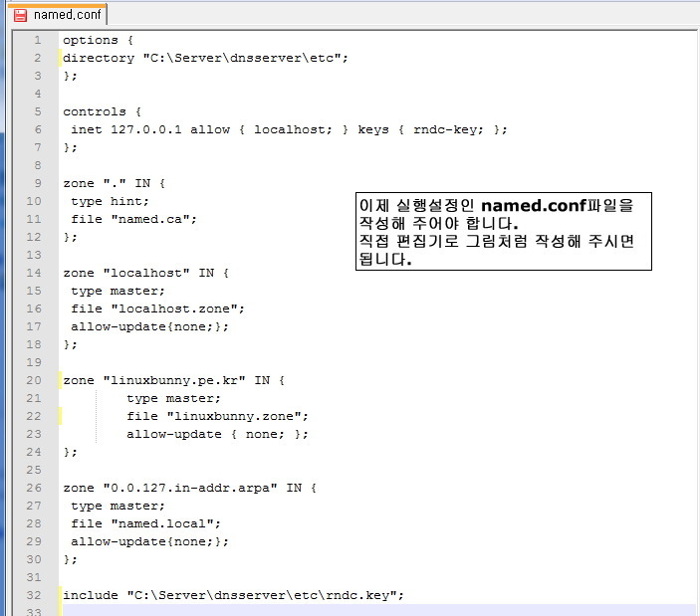
Task: Click the 'zone "0.0.127.in-addr.arpa" IN {' line
Action: [x=190, y=488]
